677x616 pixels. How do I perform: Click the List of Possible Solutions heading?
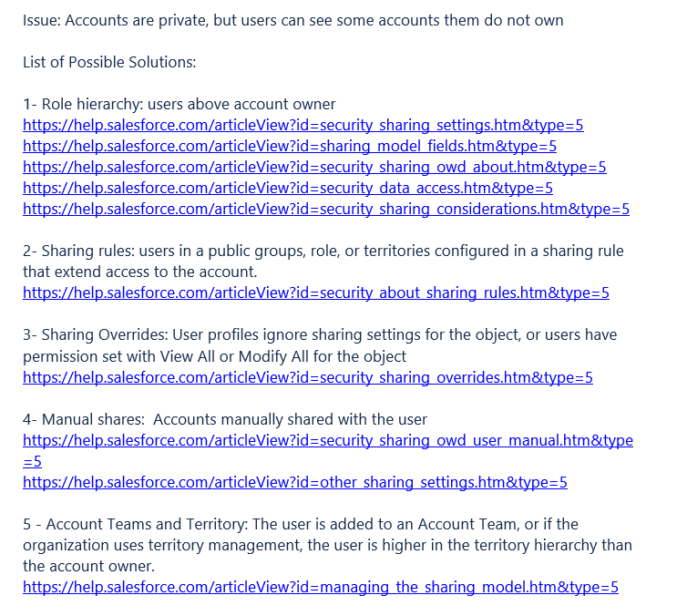click(109, 62)
